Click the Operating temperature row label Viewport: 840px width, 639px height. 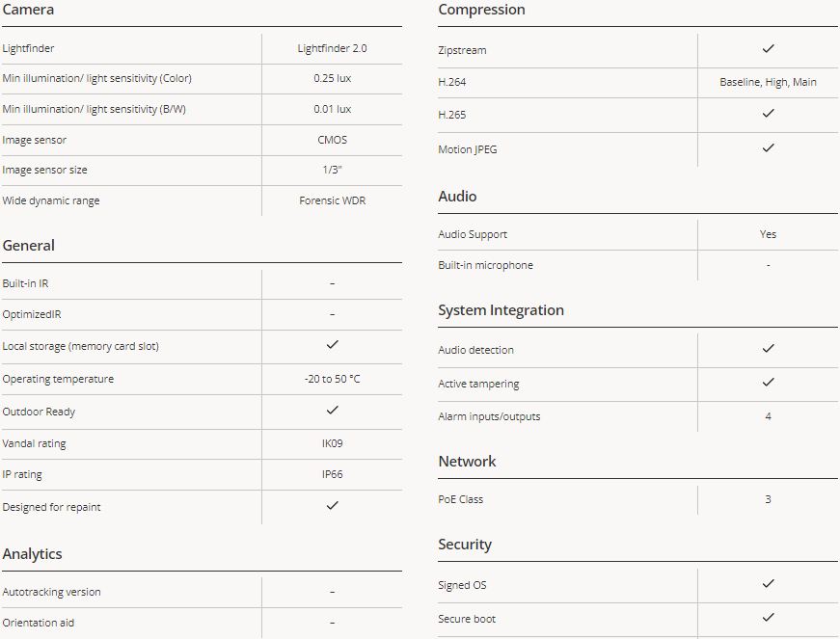click(58, 379)
